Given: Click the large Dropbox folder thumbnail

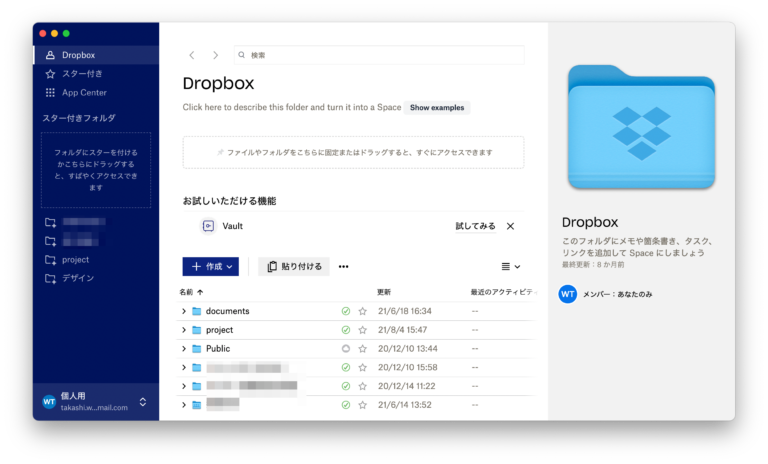Looking at the screenshot, I should click(x=641, y=126).
